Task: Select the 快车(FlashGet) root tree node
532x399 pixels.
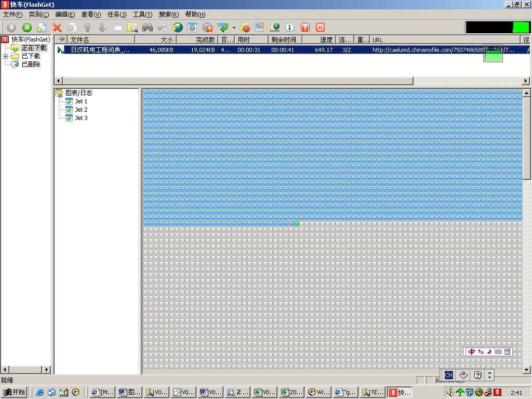Action: [x=31, y=39]
